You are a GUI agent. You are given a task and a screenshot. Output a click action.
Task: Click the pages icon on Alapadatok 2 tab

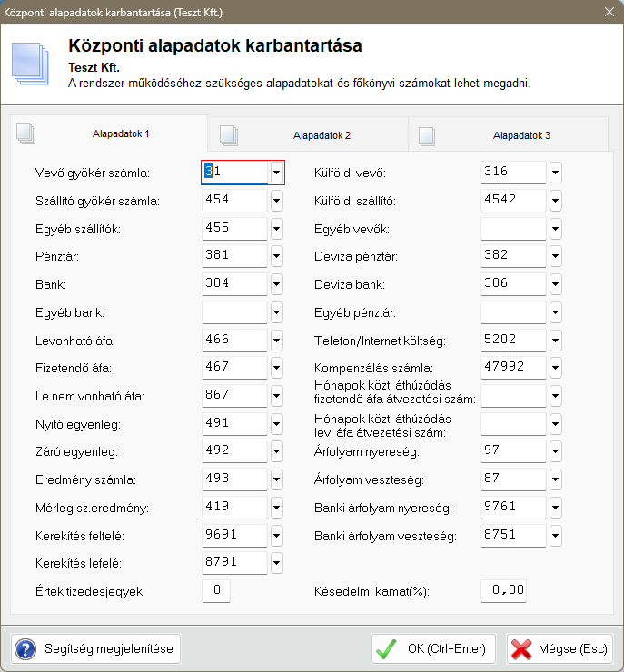coord(228,135)
